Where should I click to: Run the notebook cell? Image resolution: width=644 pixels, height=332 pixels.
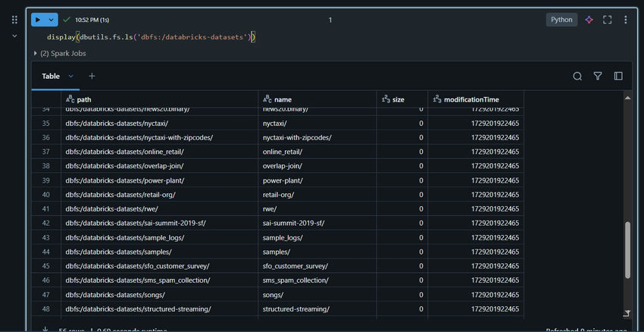(38, 20)
